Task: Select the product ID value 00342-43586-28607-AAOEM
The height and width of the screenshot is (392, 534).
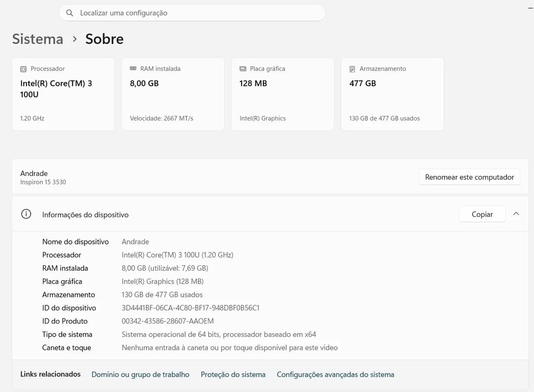Action: tap(168, 321)
